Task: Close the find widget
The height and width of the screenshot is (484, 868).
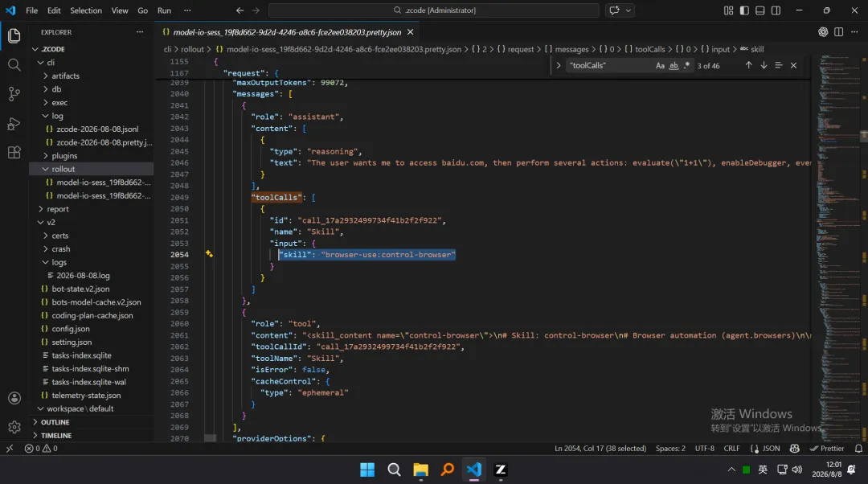Action: pos(793,65)
